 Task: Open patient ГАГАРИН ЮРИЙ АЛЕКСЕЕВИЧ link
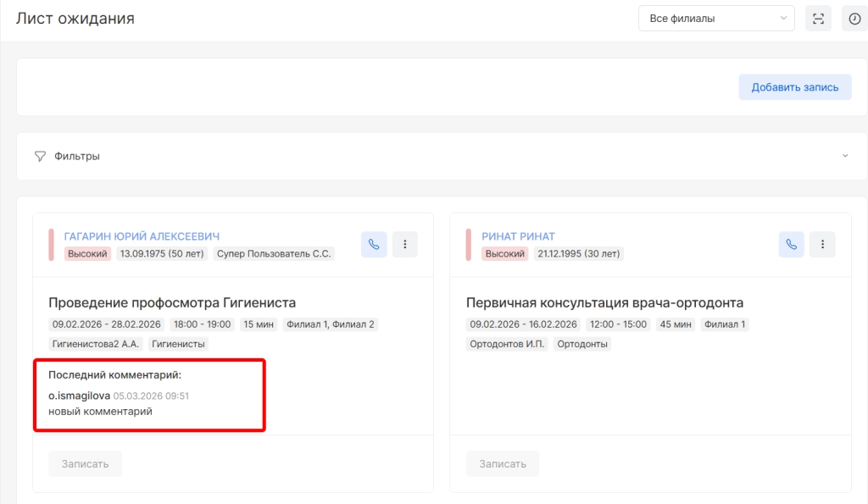point(142,236)
